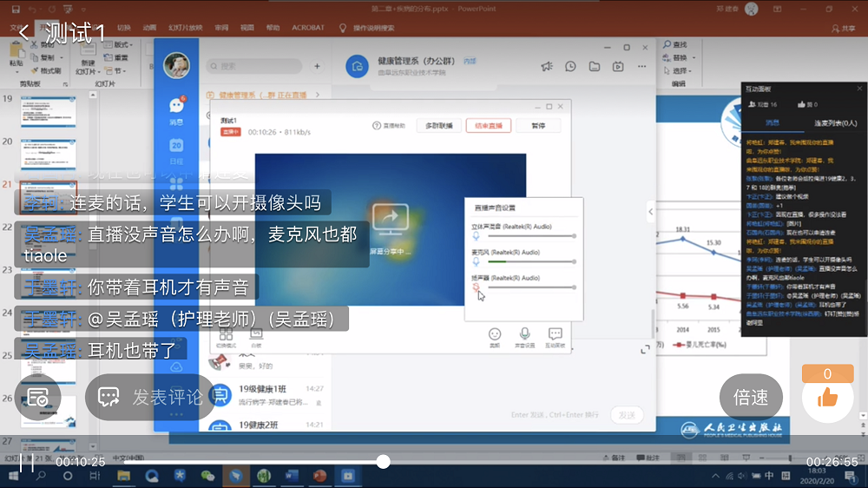Image resolution: width=868 pixels, height=488 pixels.
Task: Adjust the 麦克风 volume slider
Action: point(531,261)
